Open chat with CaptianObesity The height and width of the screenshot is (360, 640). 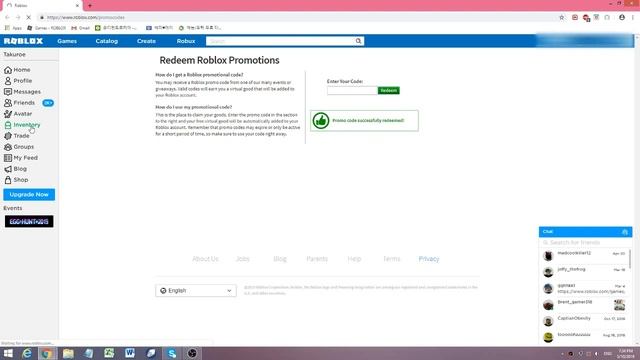coord(584,321)
